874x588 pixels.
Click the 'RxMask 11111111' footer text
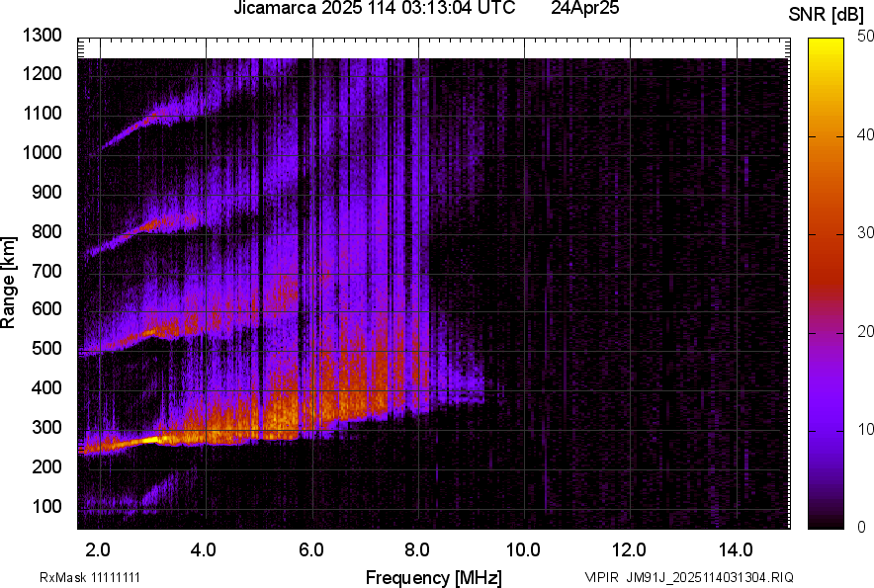pos(90,577)
